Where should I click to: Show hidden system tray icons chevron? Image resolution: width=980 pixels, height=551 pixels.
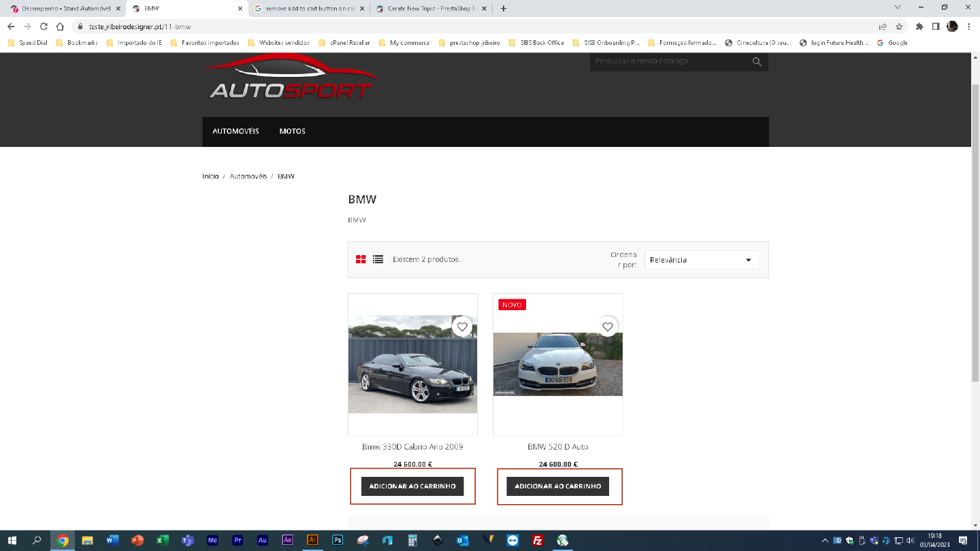[826, 541]
